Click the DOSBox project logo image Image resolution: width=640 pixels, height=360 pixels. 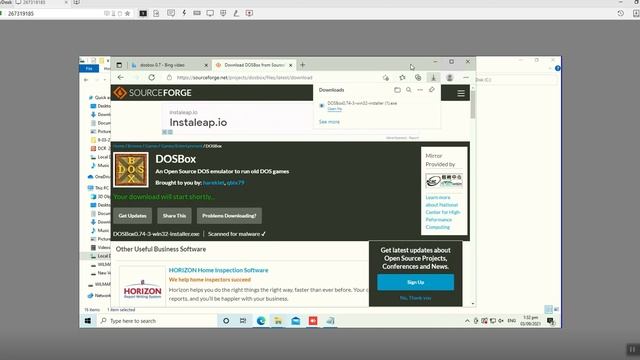click(x=131, y=170)
